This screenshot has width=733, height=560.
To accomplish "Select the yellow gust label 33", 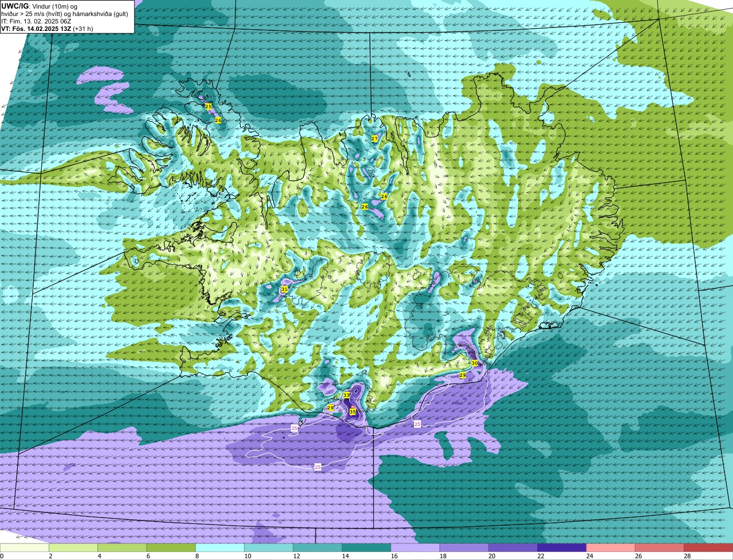I will pyautogui.click(x=346, y=395).
